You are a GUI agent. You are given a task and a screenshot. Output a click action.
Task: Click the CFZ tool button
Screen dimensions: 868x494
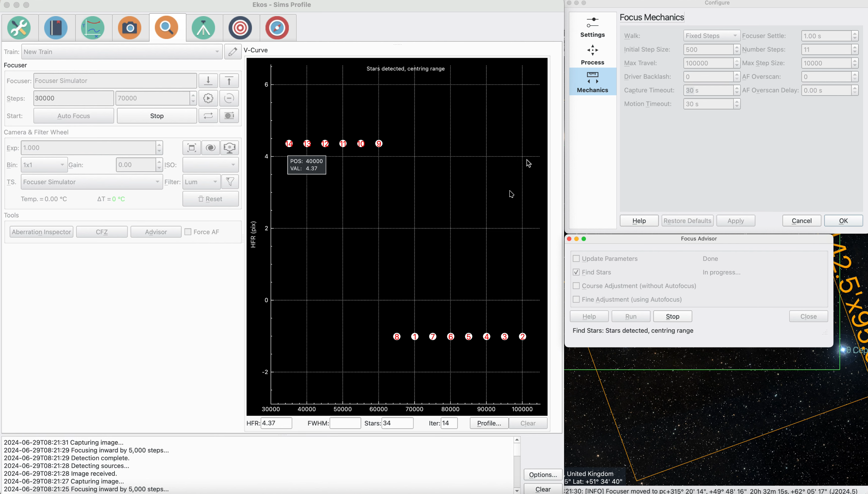tap(101, 232)
